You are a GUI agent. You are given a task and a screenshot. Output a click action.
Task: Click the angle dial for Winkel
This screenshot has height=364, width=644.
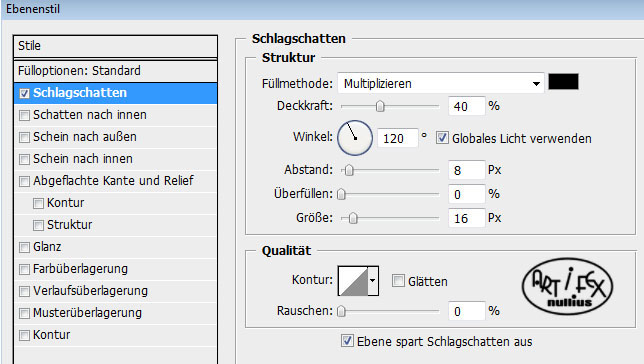tap(355, 138)
